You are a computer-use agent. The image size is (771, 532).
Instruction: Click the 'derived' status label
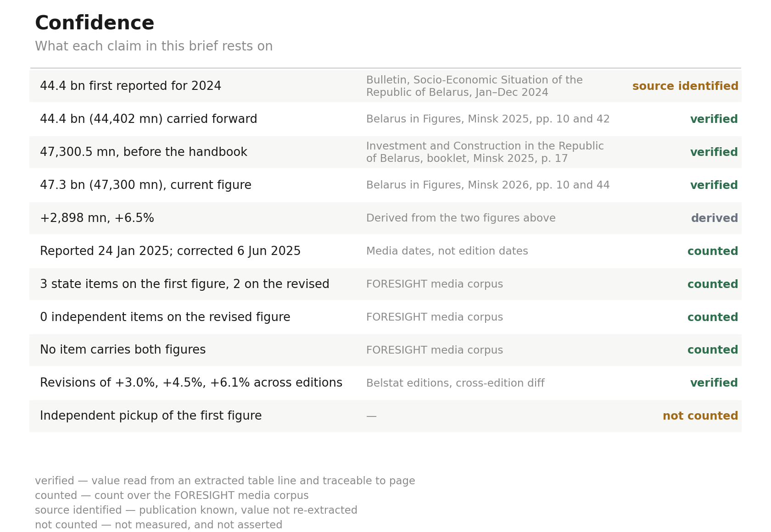click(x=715, y=218)
